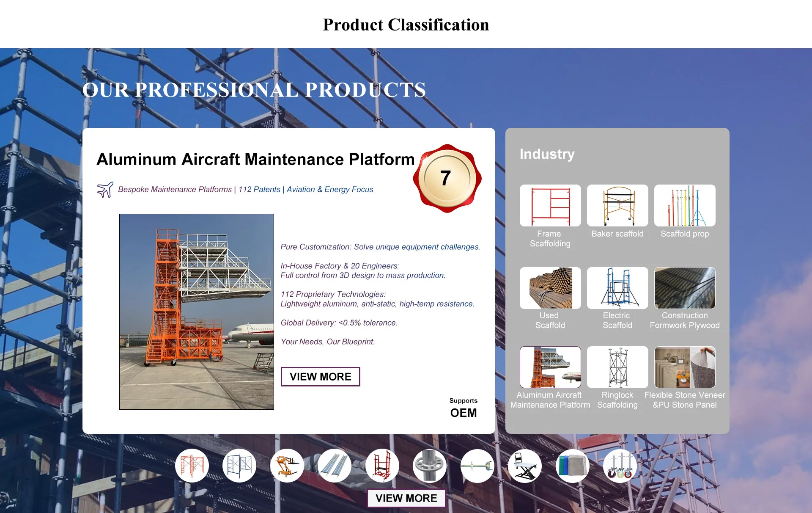
Task: Click the Your Needs, Our Blueprint line
Action: [327, 342]
